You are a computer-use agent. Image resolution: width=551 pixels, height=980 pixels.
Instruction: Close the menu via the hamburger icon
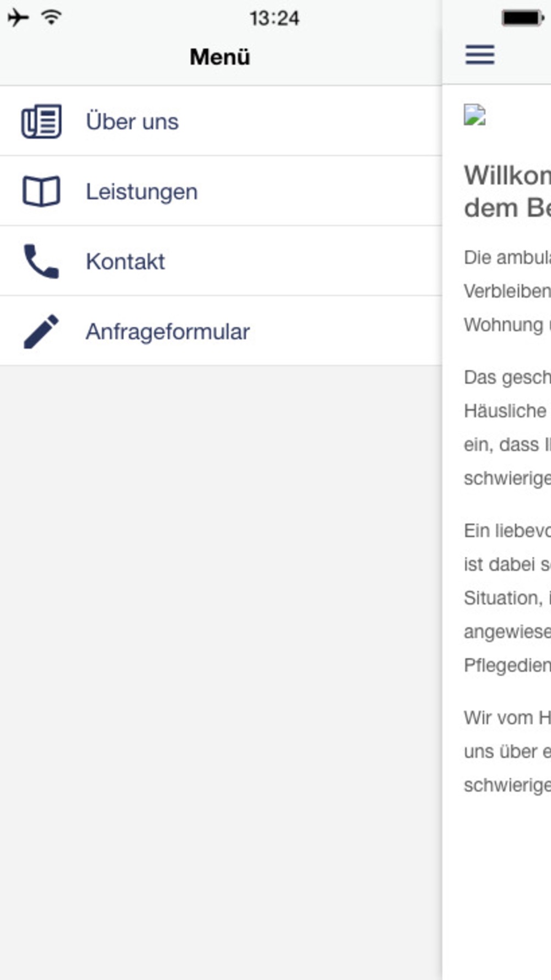[x=480, y=55]
